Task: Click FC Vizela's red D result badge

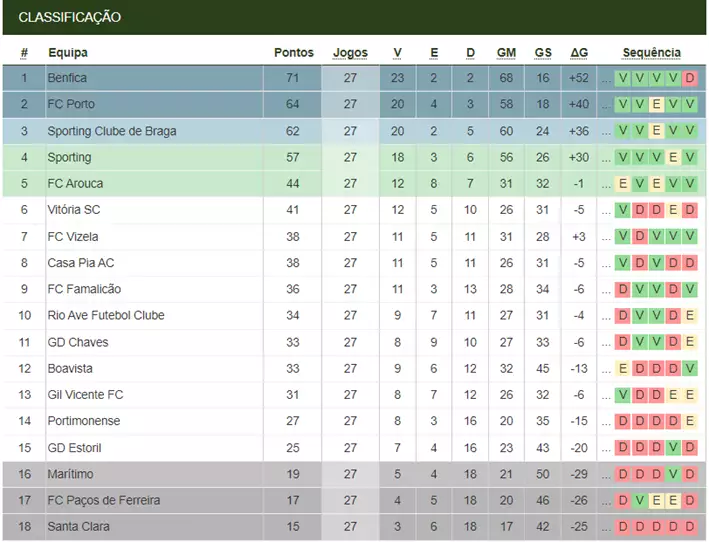Action: (639, 236)
